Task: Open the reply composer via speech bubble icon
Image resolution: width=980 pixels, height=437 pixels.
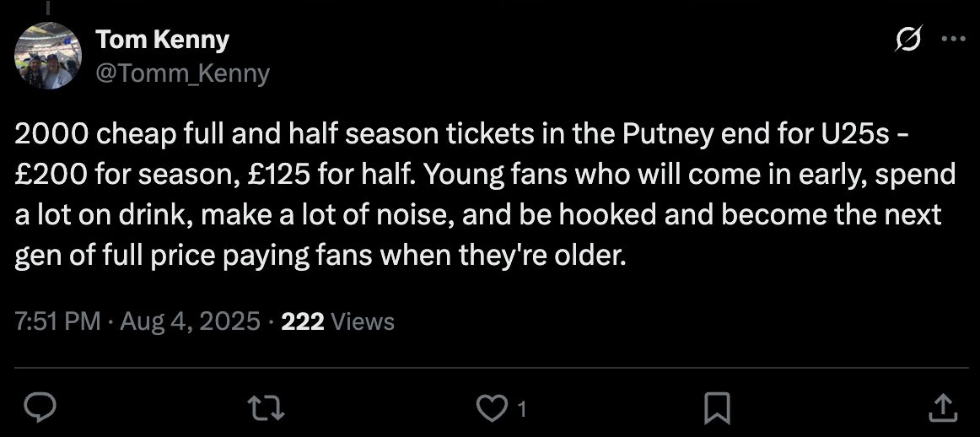Action: [39, 408]
